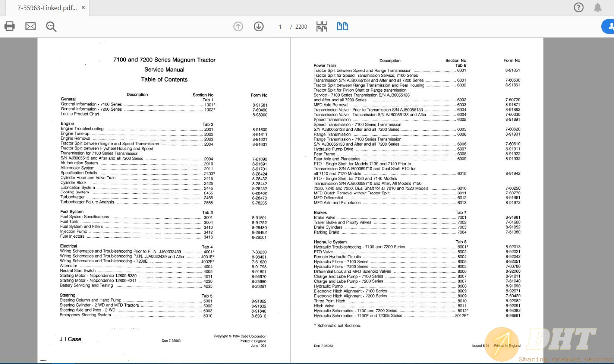Open the Emergency Steering System entry

pos(85,315)
